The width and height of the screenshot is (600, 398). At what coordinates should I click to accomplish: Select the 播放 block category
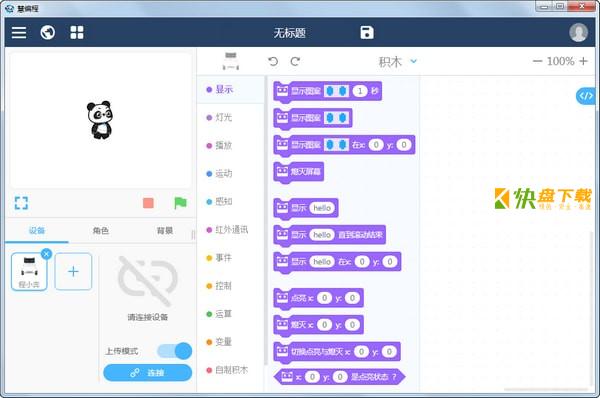pyautogui.click(x=231, y=145)
